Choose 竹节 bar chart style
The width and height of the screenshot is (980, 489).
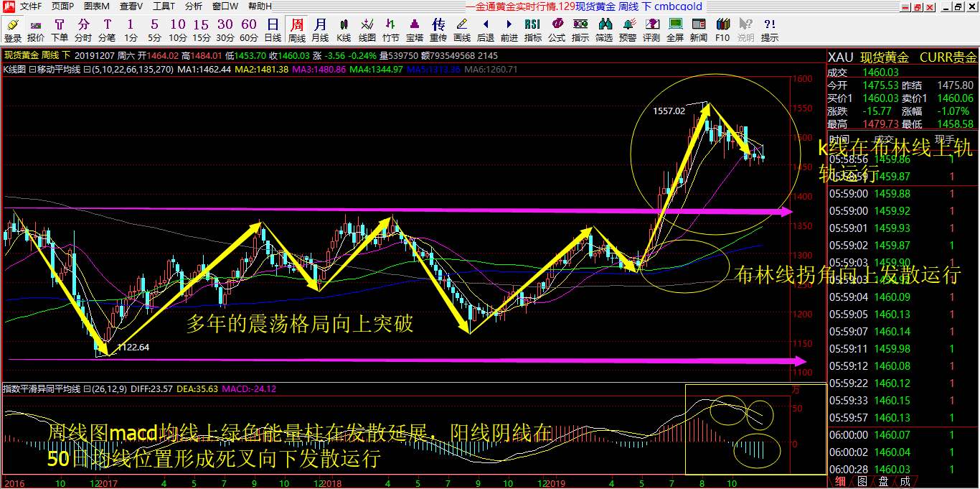click(x=391, y=30)
